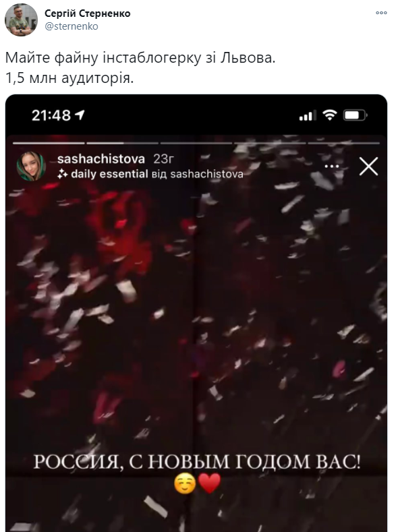Screen dimensions: 398x532
Task: Click the first story progress segment
Action: pyautogui.click(x=49, y=143)
